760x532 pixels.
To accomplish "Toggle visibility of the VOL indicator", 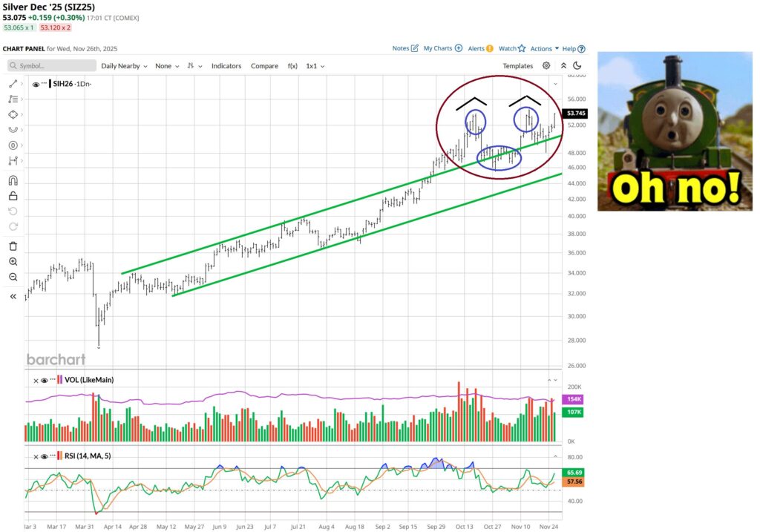I will point(45,380).
